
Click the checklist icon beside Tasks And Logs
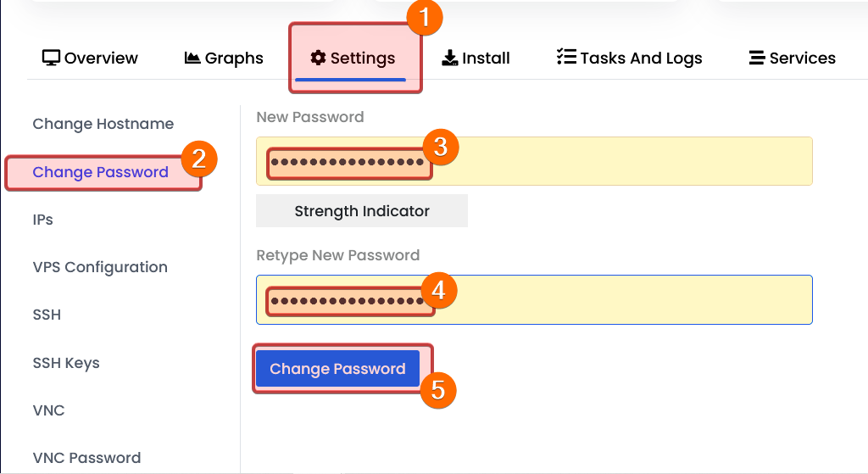pos(565,58)
